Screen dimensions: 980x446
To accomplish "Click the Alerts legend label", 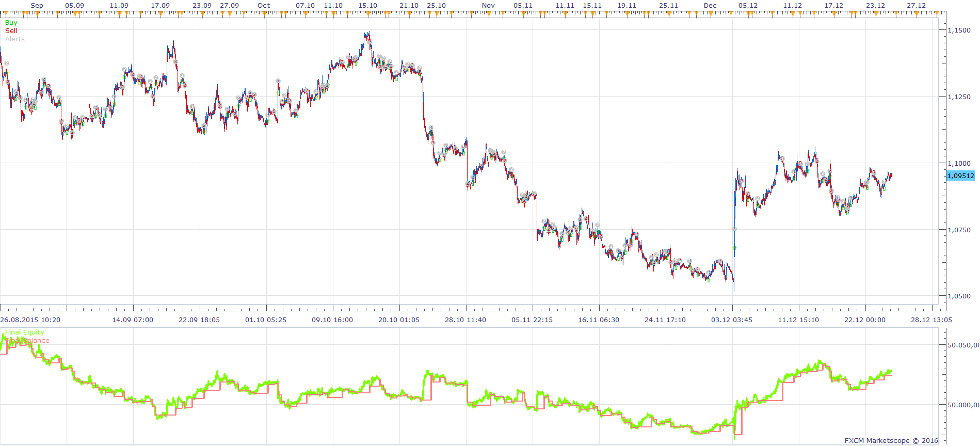I will click(x=15, y=39).
